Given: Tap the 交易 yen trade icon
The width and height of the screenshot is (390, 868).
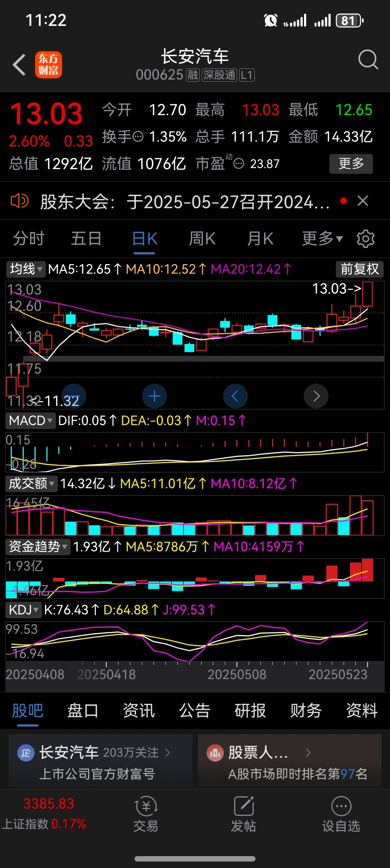Looking at the screenshot, I should 146,806.
